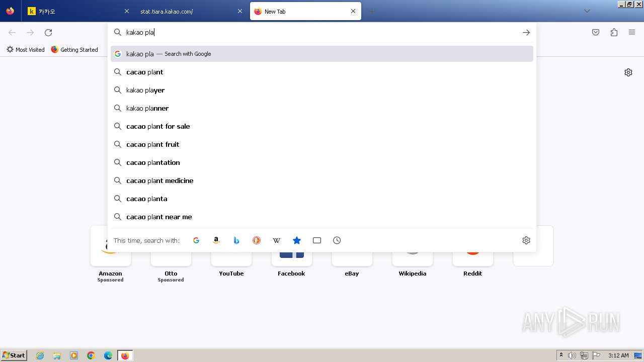Search this time with DuckDuckGo icon
The width and height of the screenshot is (644, 362).
[x=257, y=240]
